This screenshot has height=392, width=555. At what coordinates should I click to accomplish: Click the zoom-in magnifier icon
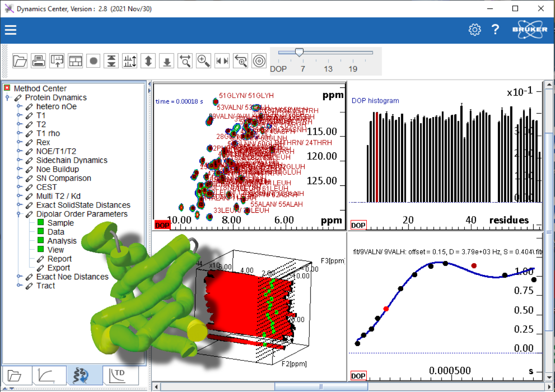pos(204,61)
